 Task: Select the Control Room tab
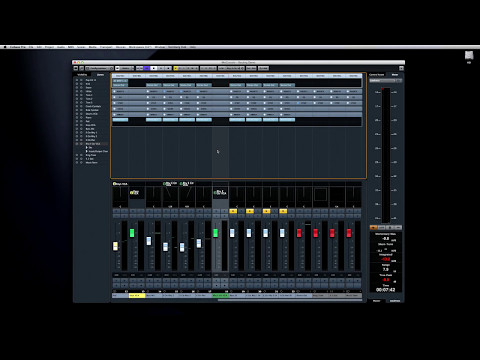[x=377, y=75]
